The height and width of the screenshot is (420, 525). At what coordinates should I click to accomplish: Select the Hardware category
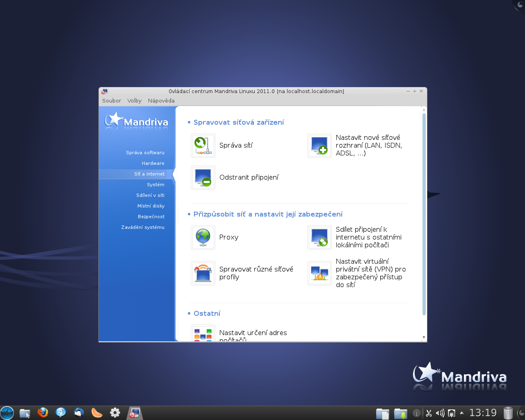(x=153, y=163)
